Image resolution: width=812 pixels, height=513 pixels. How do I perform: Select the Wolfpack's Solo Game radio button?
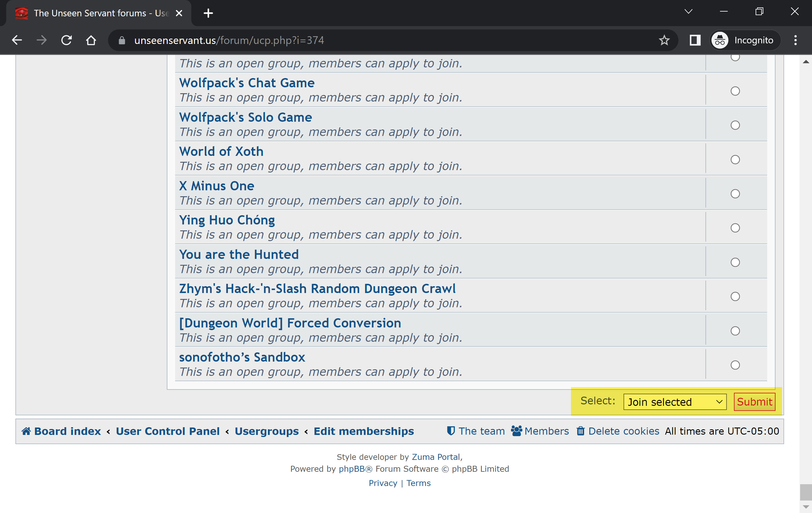click(x=735, y=125)
